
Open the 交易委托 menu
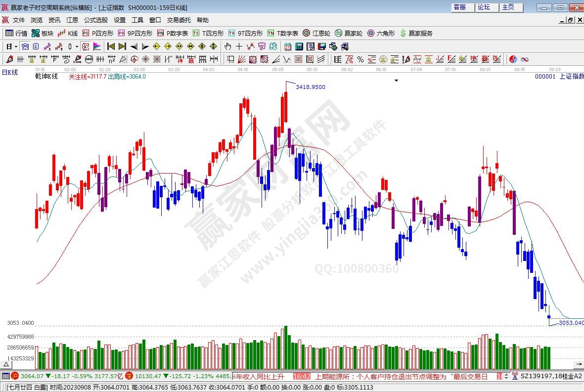(x=179, y=20)
